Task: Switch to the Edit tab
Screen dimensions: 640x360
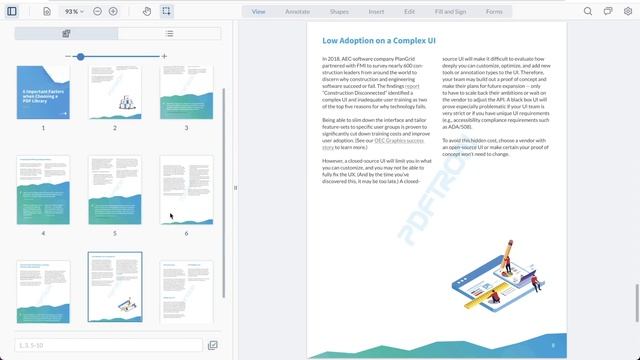Action: (x=409, y=11)
